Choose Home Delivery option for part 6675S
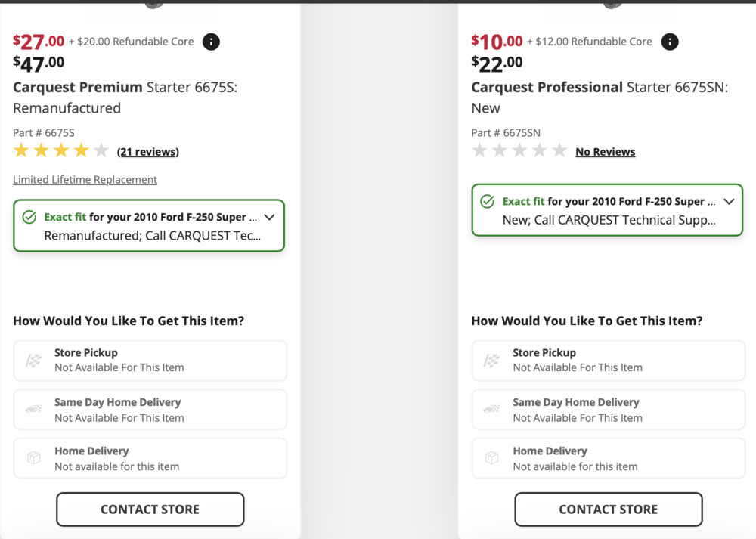 pos(150,458)
